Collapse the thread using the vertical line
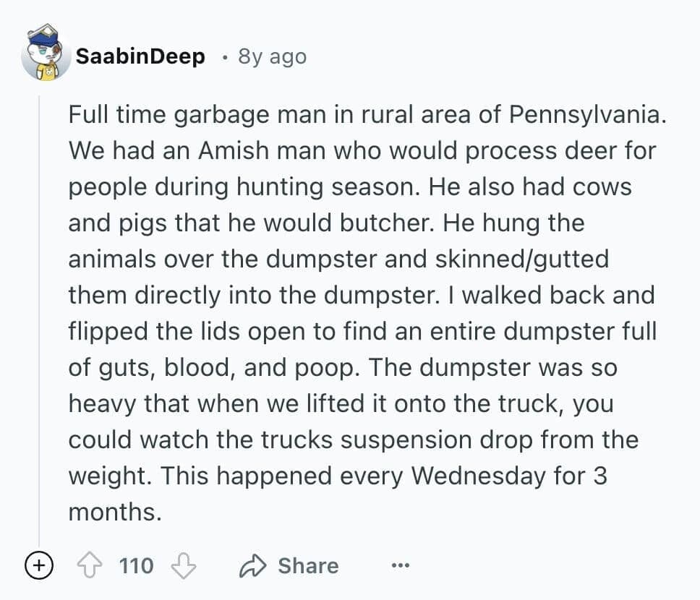 tap(39, 325)
